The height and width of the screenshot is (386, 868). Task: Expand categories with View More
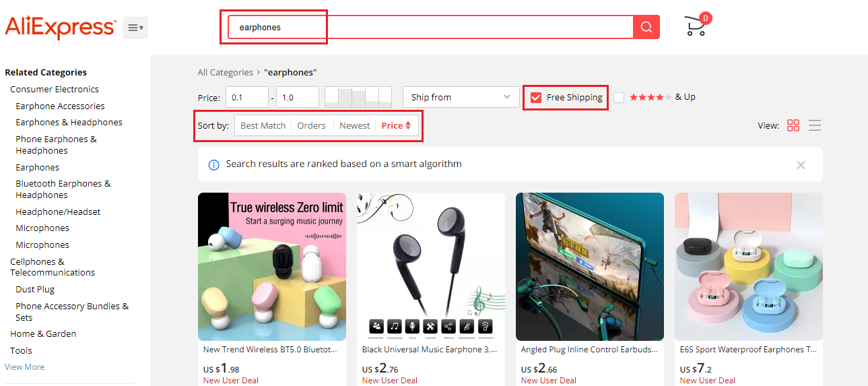click(24, 367)
